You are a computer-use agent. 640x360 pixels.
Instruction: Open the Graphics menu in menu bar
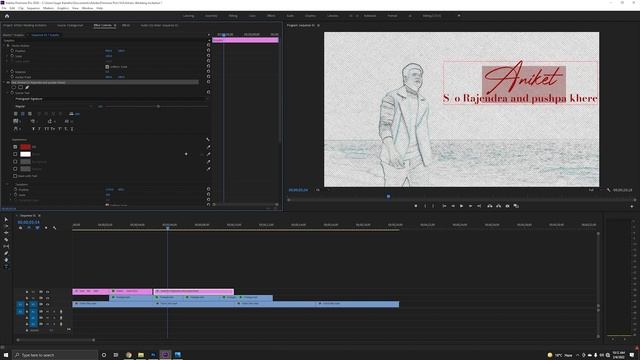tap(63, 8)
